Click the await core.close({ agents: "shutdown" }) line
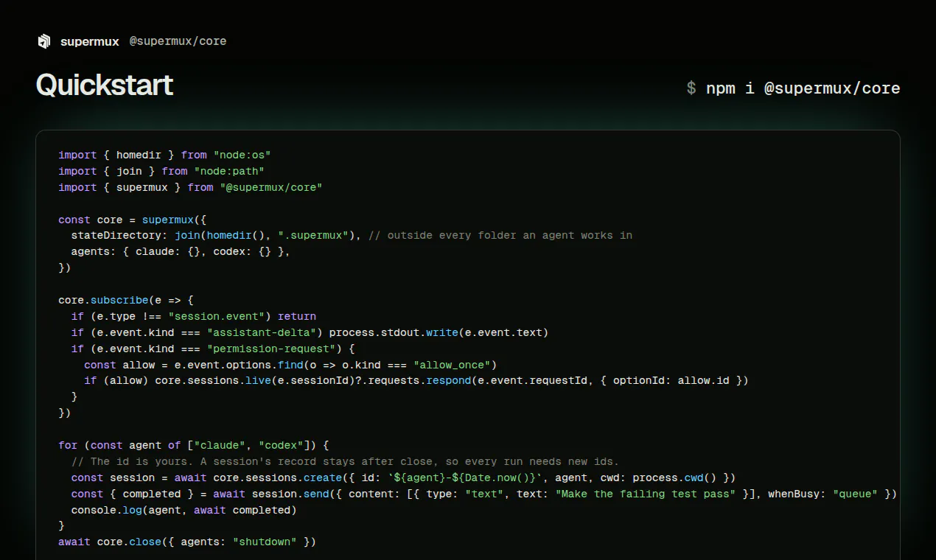 187,544
